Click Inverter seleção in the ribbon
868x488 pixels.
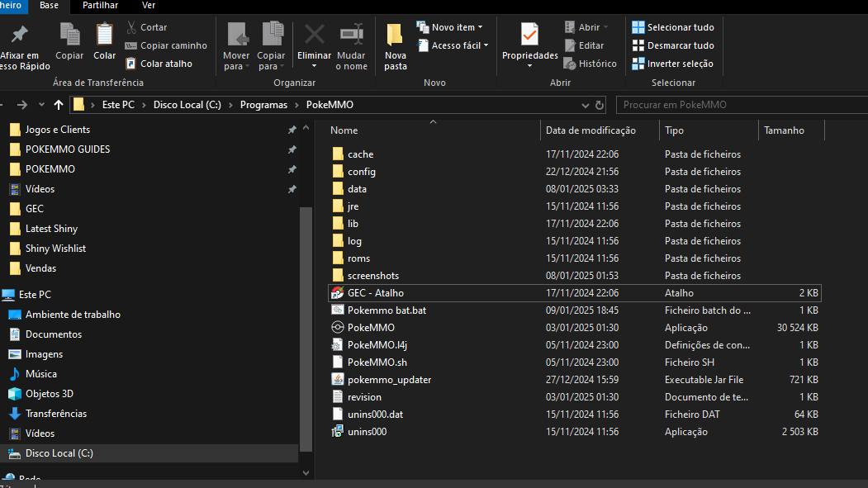[672, 64]
